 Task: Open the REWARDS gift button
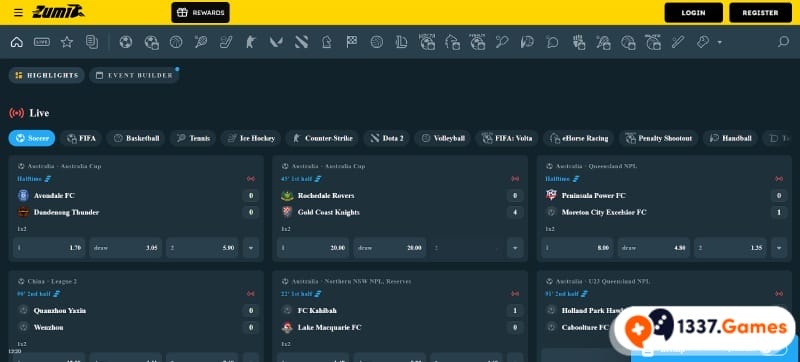click(x=201, y=13)
